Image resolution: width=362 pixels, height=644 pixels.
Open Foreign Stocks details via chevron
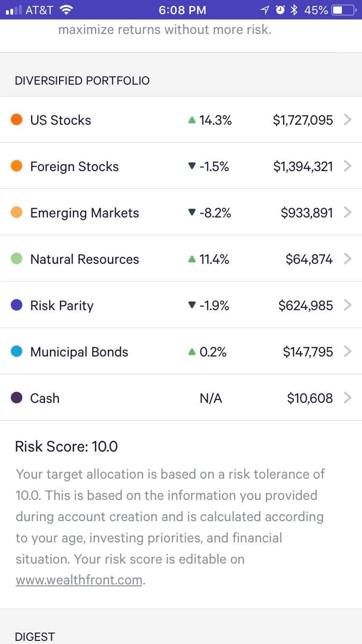(x=348, y=166)
